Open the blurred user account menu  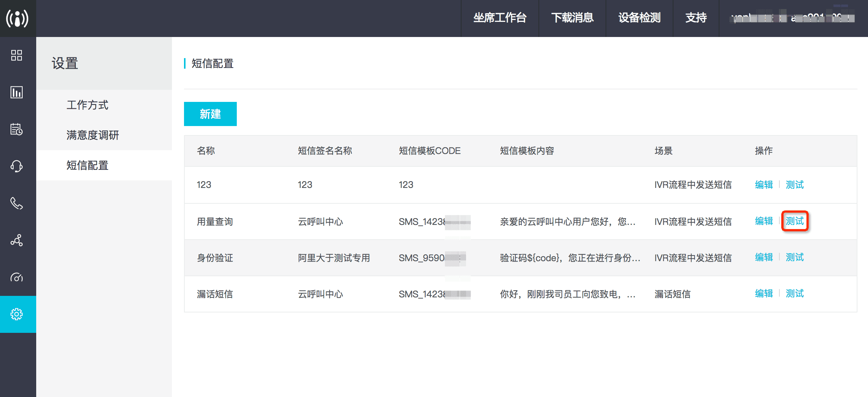coord(793,18)
